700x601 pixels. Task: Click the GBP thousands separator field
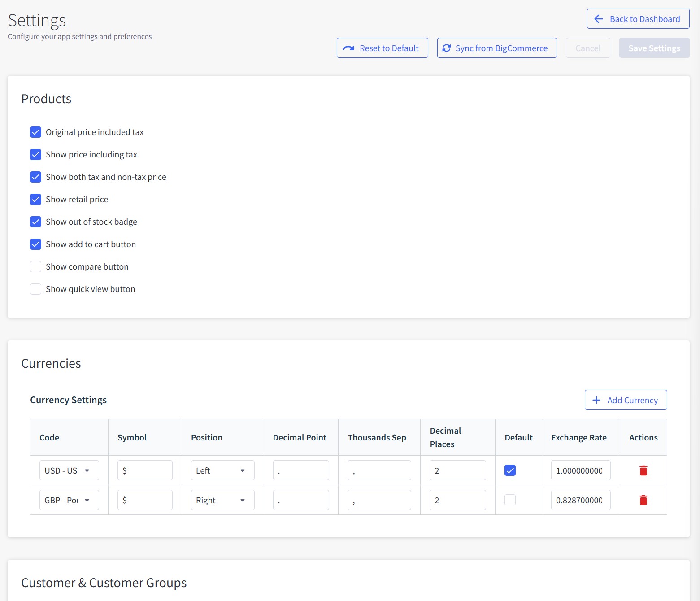click(x=379, y=500)
